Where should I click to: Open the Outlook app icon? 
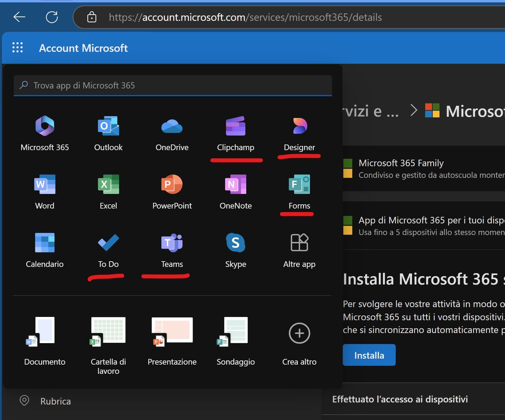[x=108, y=126]
